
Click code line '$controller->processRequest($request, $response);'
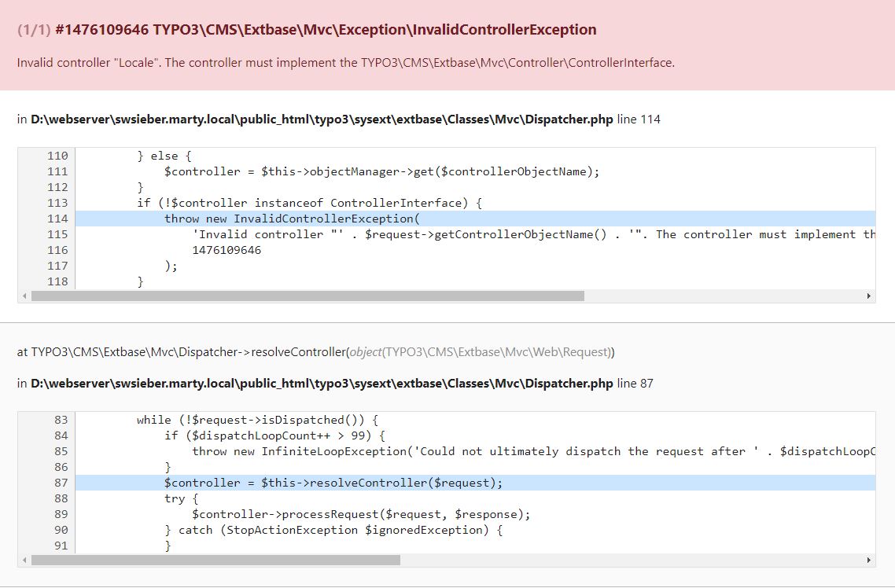(361, 514)
